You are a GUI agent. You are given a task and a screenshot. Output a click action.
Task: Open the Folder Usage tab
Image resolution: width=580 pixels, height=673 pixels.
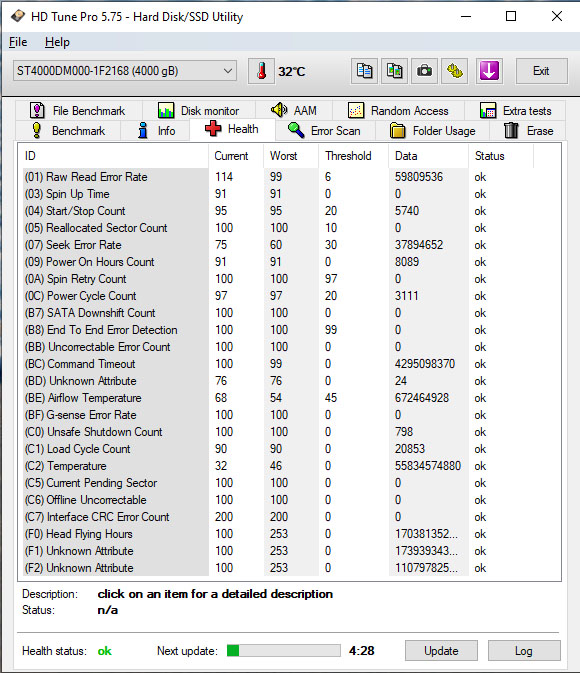(432, 130)
